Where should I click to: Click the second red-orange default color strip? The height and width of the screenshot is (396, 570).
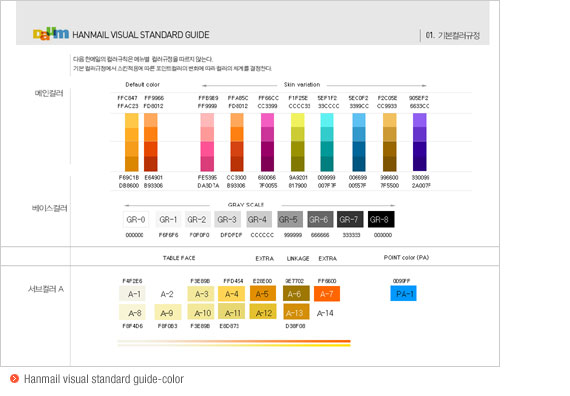click(151, 142)
